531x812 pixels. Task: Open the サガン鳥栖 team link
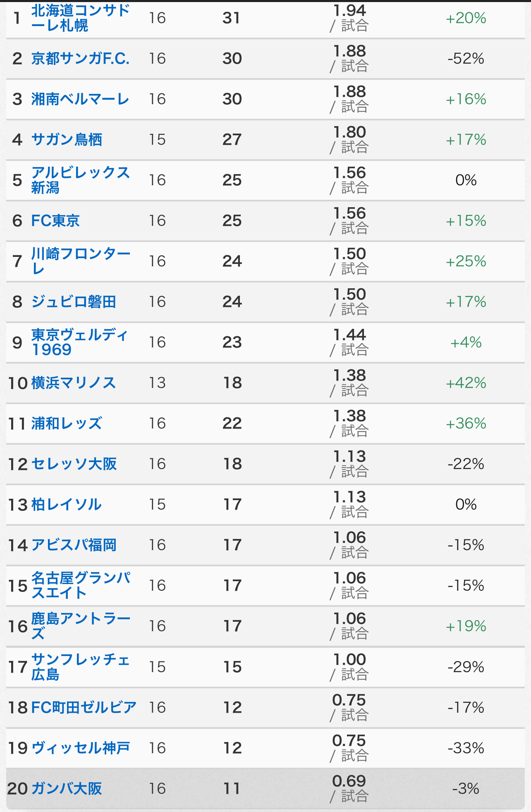(67, 139)
